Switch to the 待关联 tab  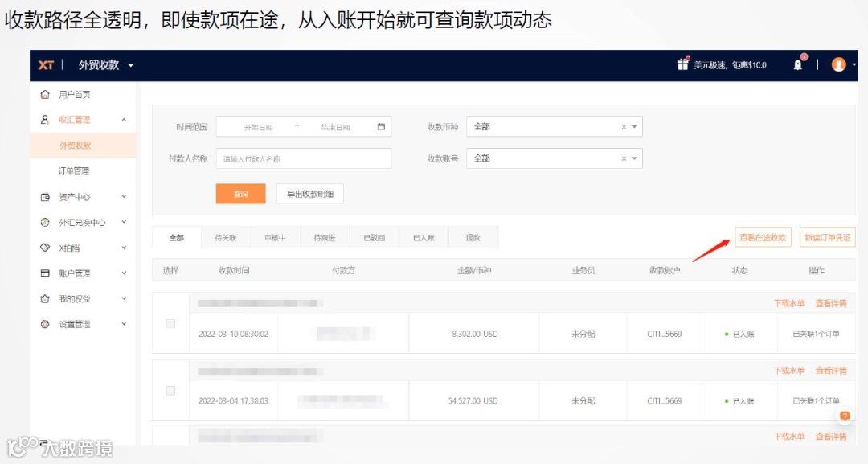coord(225,237)
